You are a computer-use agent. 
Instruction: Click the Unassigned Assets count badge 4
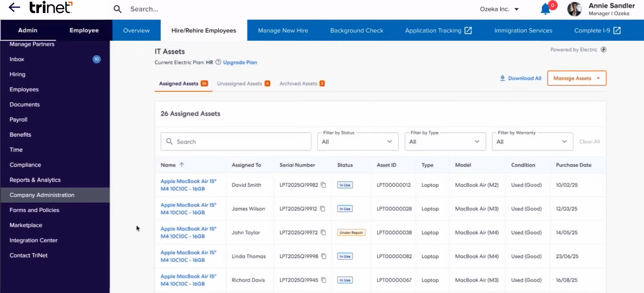pos(267,83)
